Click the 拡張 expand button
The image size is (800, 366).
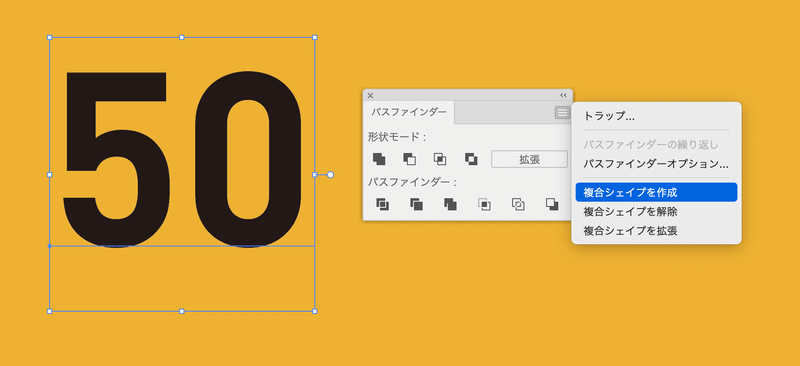tap(530, 159)
